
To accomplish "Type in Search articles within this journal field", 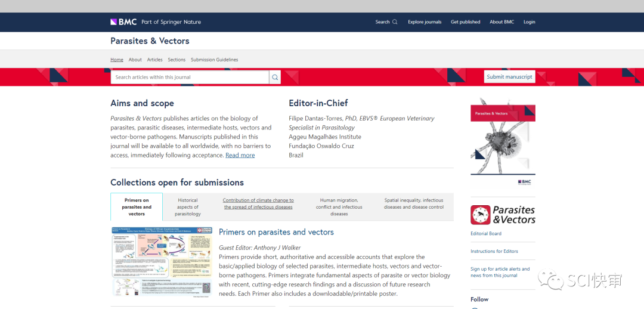I will tap(190, 77).
